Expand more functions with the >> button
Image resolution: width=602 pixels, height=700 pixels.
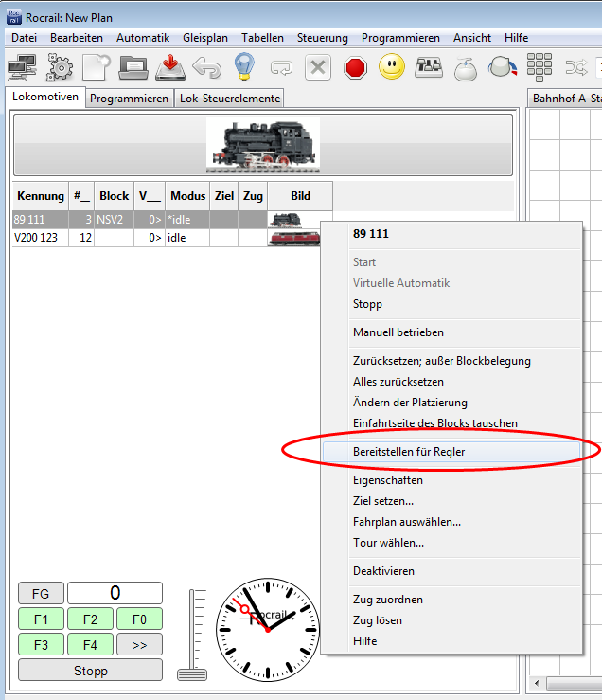pos(139,644)
